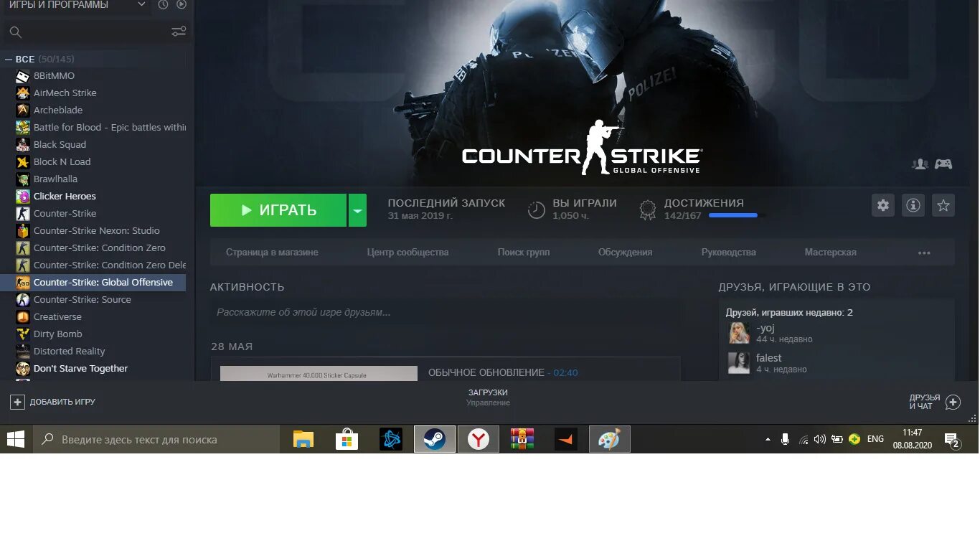Click the green Play button
The width and height of the screenshot is (980, 551).
pyautogui.click(x=278, y=210)
